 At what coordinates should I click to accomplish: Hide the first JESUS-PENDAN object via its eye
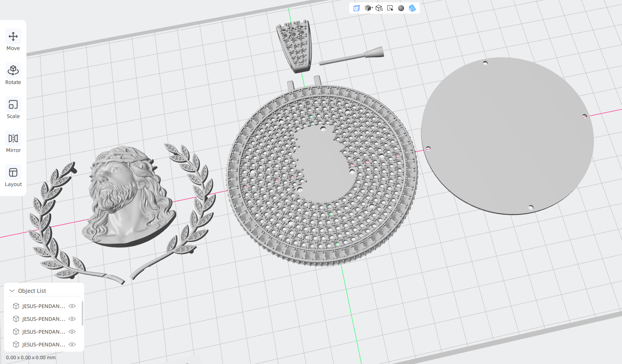(x=72, y=306)
